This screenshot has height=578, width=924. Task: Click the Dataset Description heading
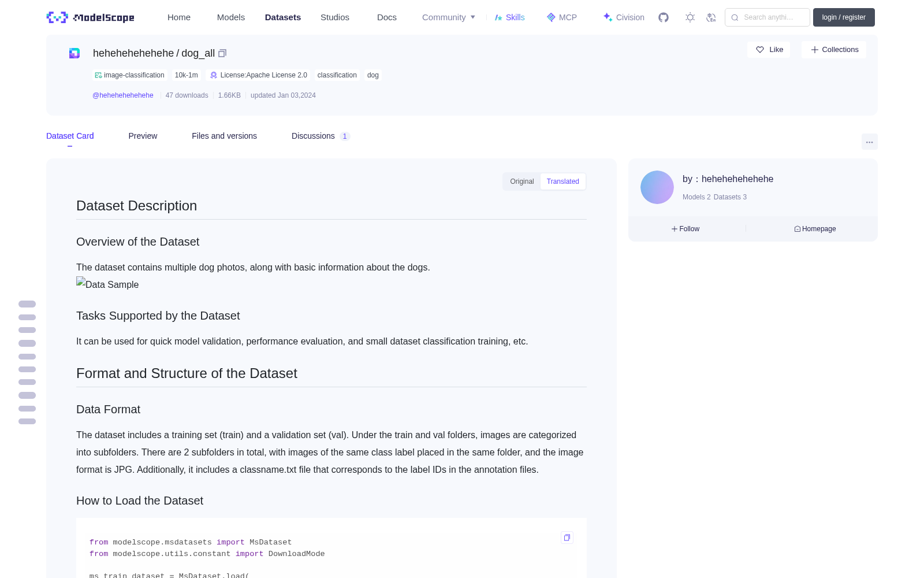click(136, 206)
